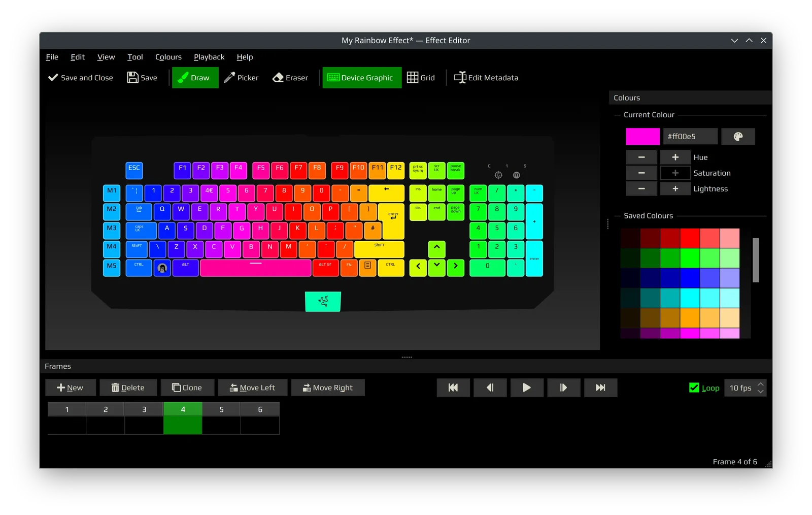
Task: Step to the previous frame
Action: (490, 388)
